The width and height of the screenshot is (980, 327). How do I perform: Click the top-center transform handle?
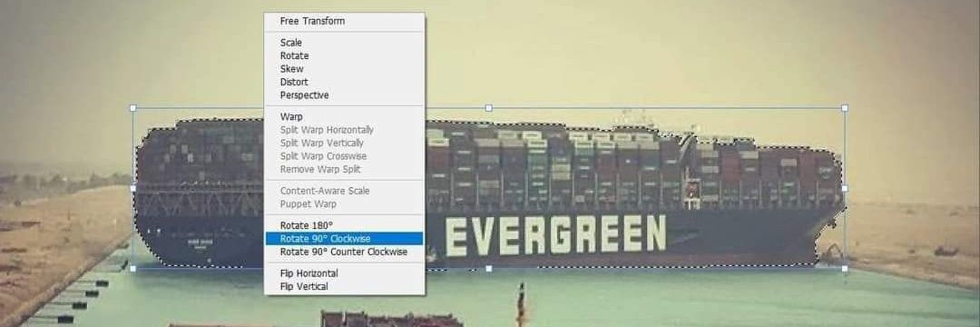click(489, 108)
